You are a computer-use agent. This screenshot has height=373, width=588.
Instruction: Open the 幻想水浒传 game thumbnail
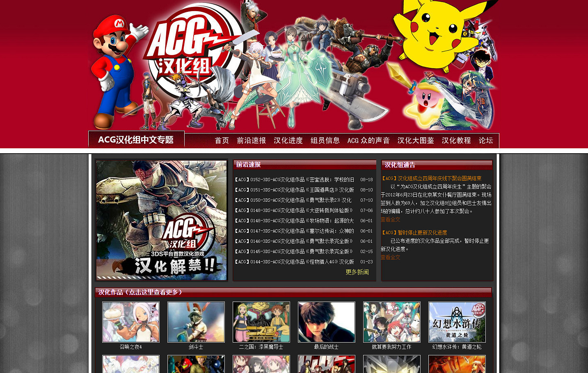[x=457, y=322]
